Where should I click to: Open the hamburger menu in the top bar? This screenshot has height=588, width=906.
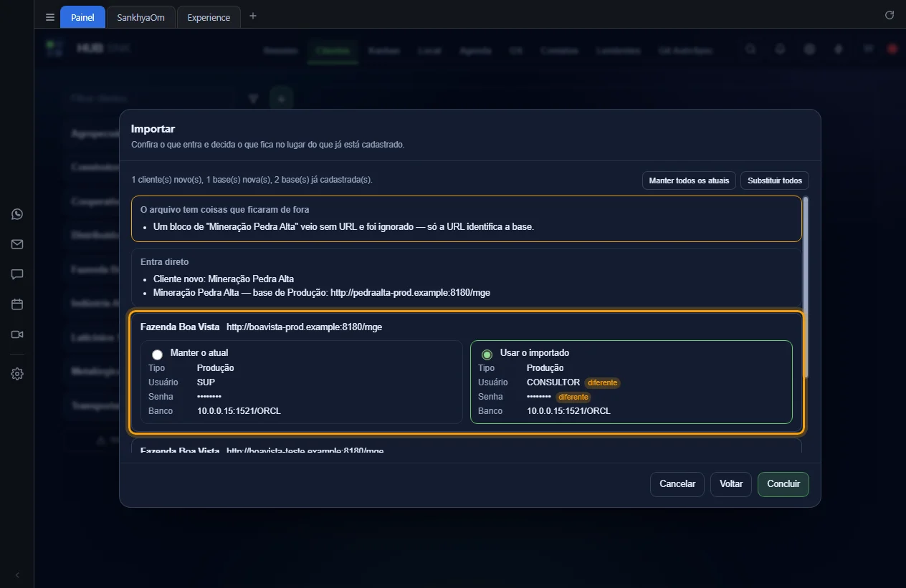50,17
